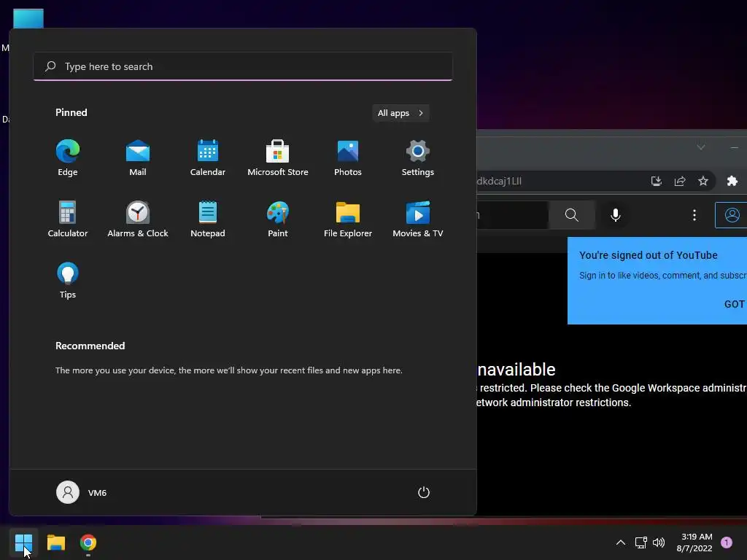
Task: Open Chrome tab search chevron
Action: pyautogui.click(x=701, y=147)
